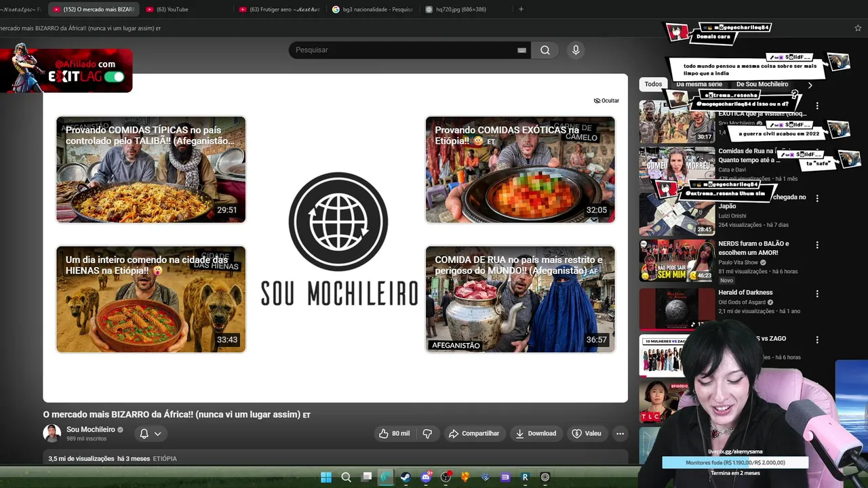
Task: Click Sou Mochileiro globe logo in end screen
Action: point(338,222)
